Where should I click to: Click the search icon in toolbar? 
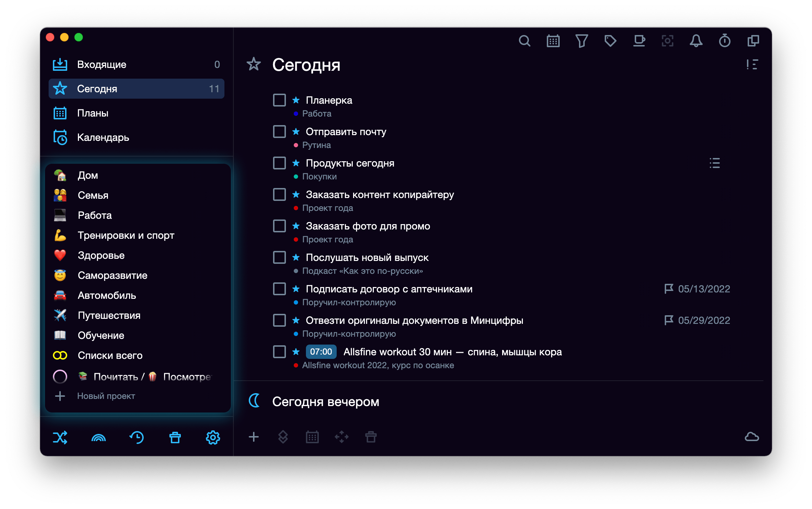pos(524,40)
